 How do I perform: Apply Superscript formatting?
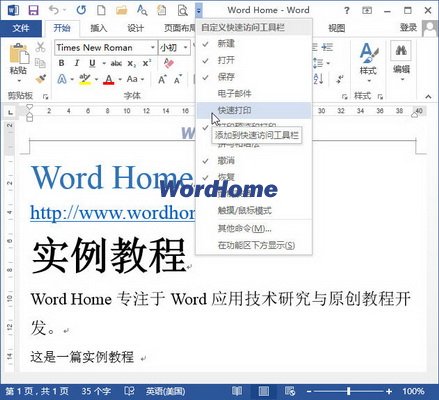pyautogui.click(x=147, y=63)
